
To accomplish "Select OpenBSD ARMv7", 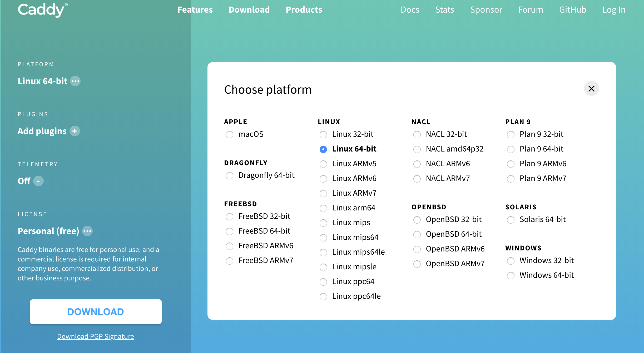I will [x=417, y=264].
